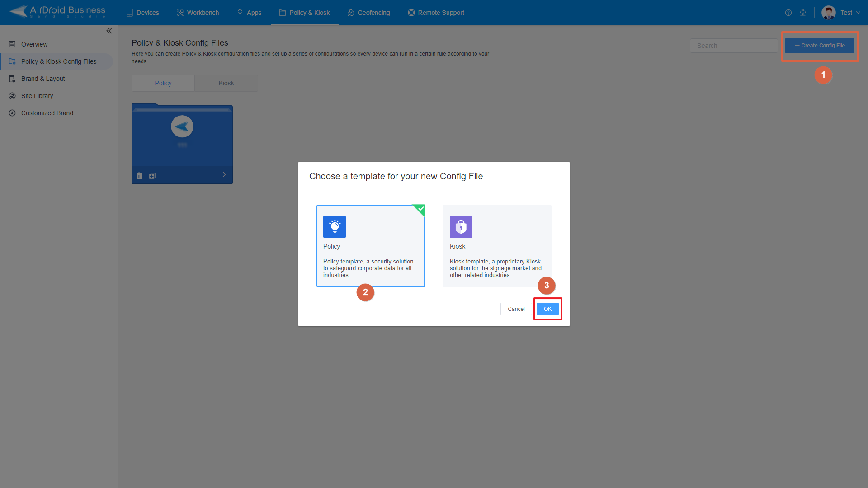Image resolution: width=868 pixels, height=488 pixels.
Task: Click green checkmark on Policy card
Action: (420, 209)
